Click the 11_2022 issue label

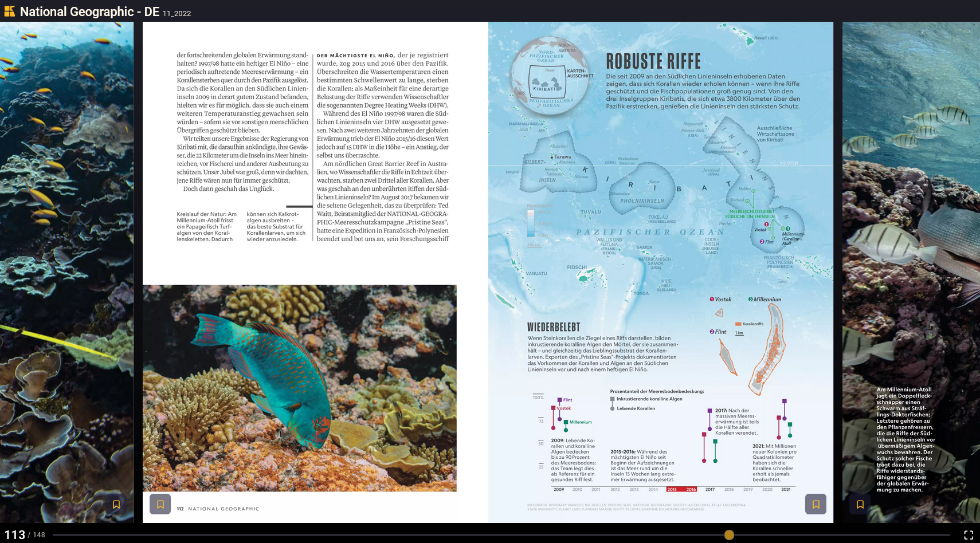point(177,14)
